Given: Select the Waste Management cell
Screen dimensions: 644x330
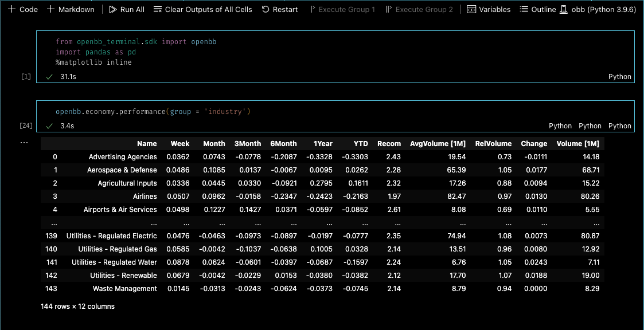Looking at the screenshot, I should tap(125, 289).
